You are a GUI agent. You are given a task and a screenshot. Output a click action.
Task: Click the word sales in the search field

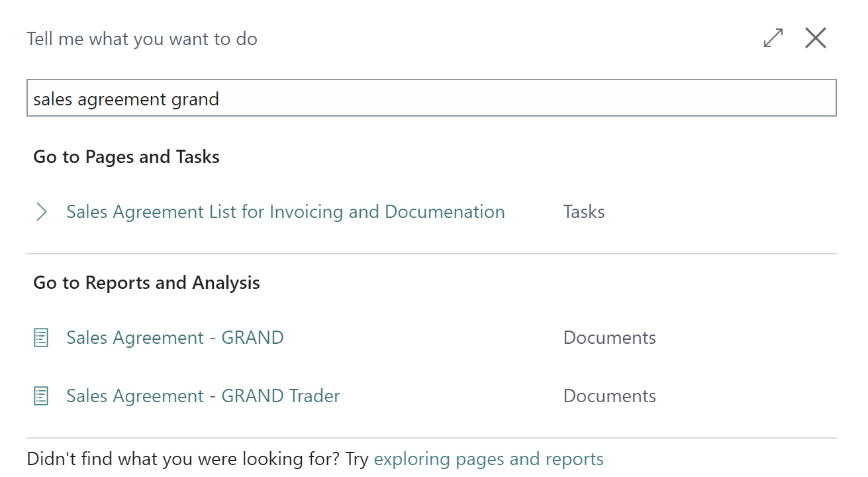tap(53, 99)
